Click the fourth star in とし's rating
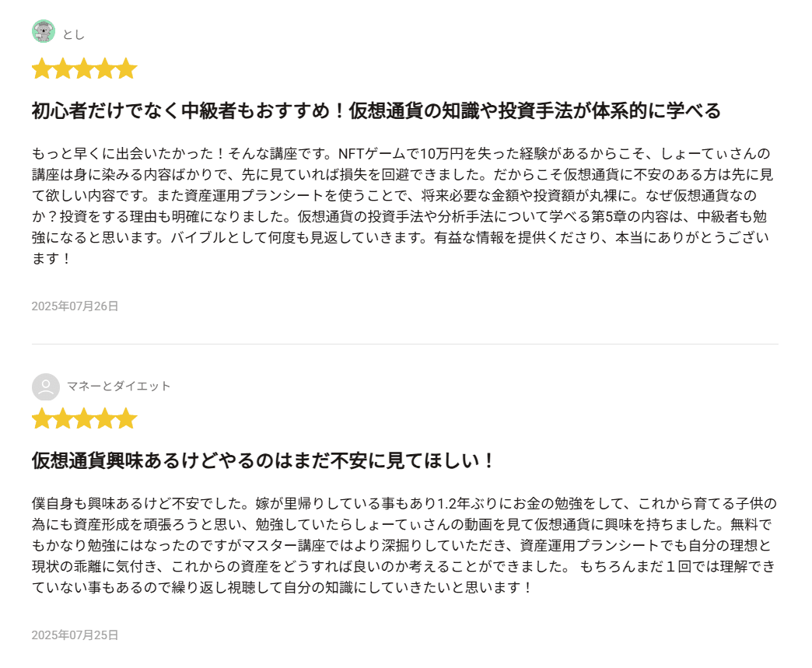The height and width of the screenshot is (668, 812). (105, 68)
